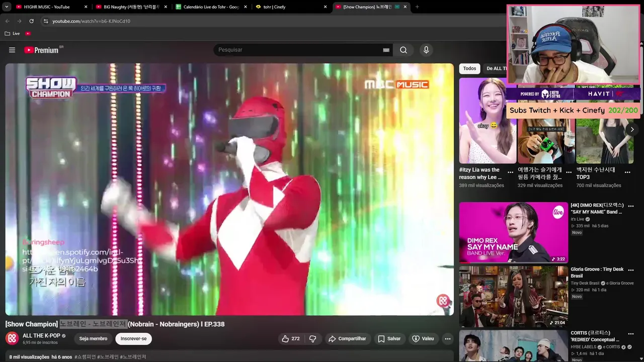Open options for CORTIS REDRED video

tap(631, 333)
